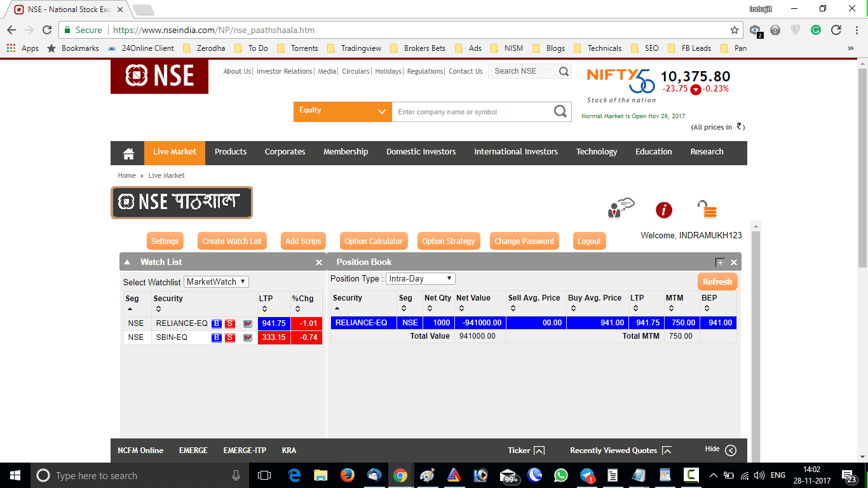Close the Watch List panel
Viewport: 868px width, 488px height.
319,262
